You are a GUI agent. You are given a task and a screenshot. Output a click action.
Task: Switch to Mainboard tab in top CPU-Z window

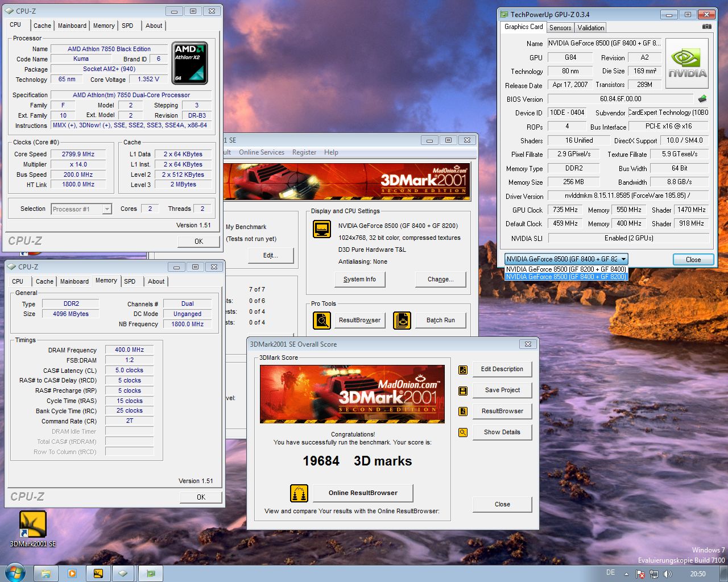72,26
